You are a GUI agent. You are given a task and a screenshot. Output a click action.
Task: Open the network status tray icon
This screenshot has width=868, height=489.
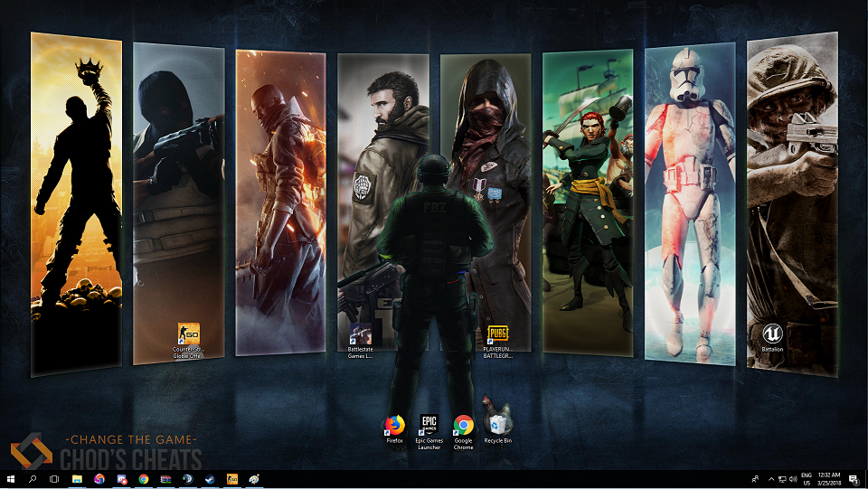point(782,479)
